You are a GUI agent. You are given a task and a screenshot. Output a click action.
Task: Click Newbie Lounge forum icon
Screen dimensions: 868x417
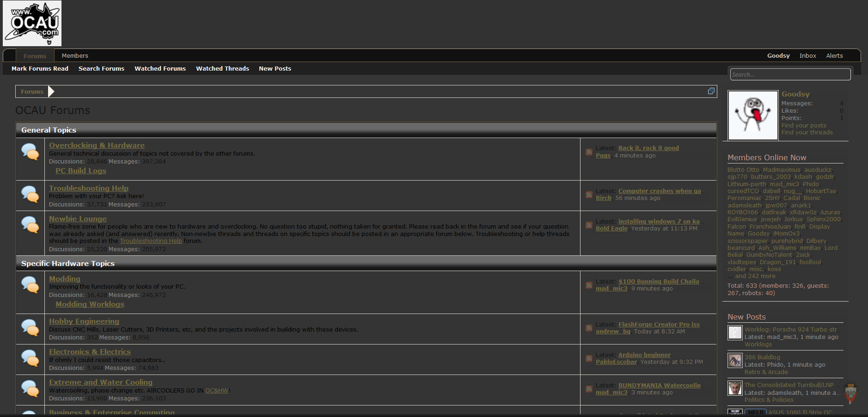coord(30,225)
